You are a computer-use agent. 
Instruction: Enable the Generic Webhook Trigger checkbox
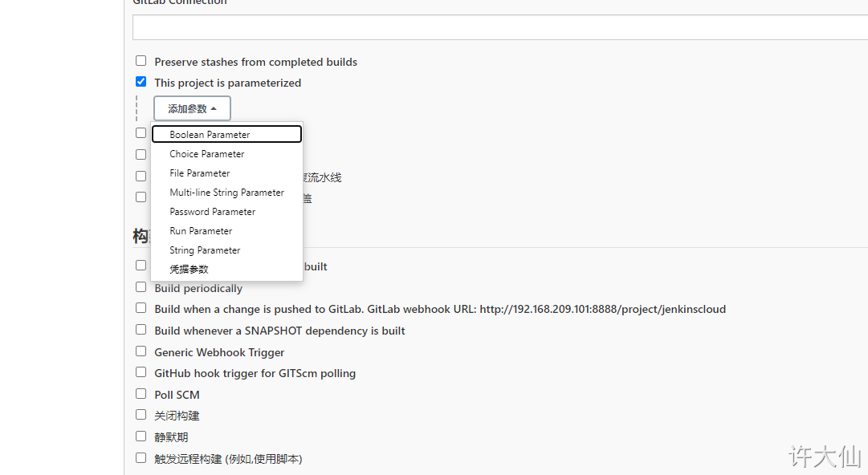click(x=141, y=351)
